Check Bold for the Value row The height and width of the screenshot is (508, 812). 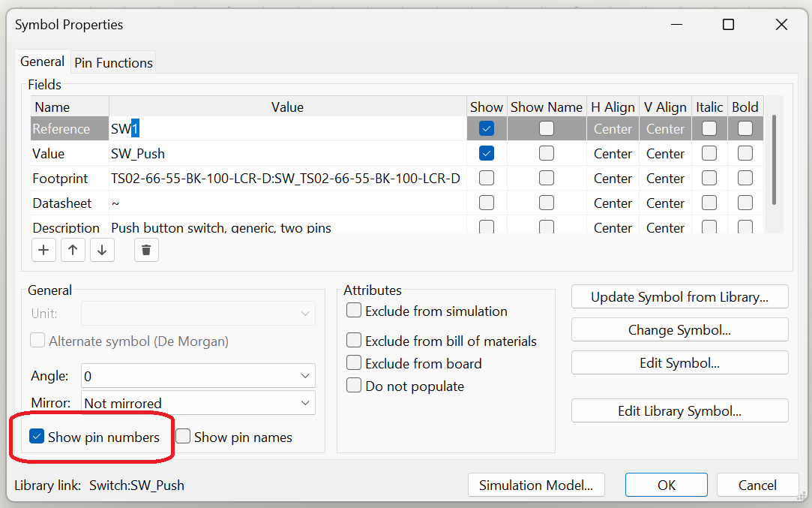745,154
